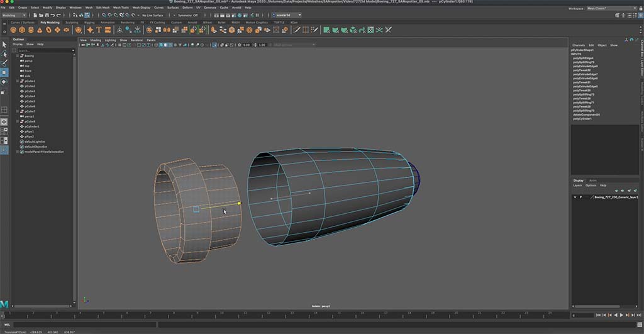The image size is (644, 334).
Task: Create a polygon cube from shelf
Action: [22, 30]
